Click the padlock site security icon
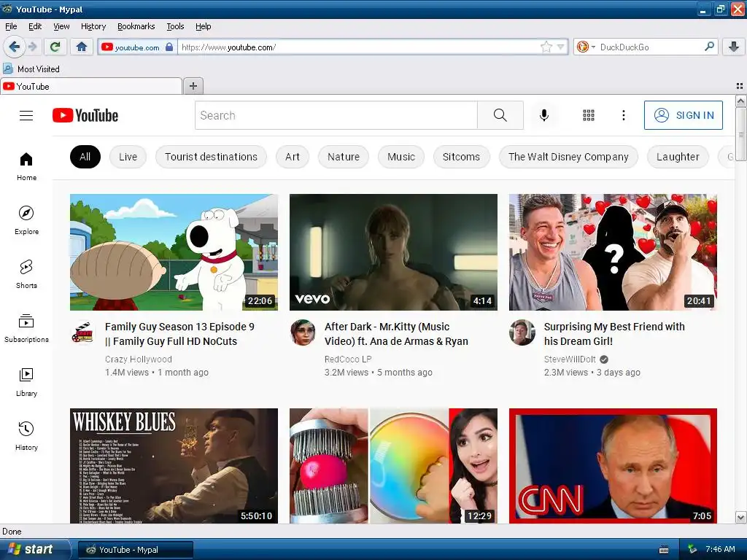The height and width of the screenshot is (560, 747). pyautogui.click(x=169, y=47)
